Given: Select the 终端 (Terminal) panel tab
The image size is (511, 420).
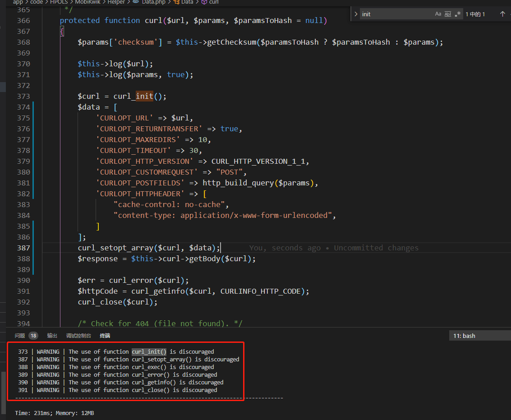Looking at the screenshot, I should coord(105,336).
